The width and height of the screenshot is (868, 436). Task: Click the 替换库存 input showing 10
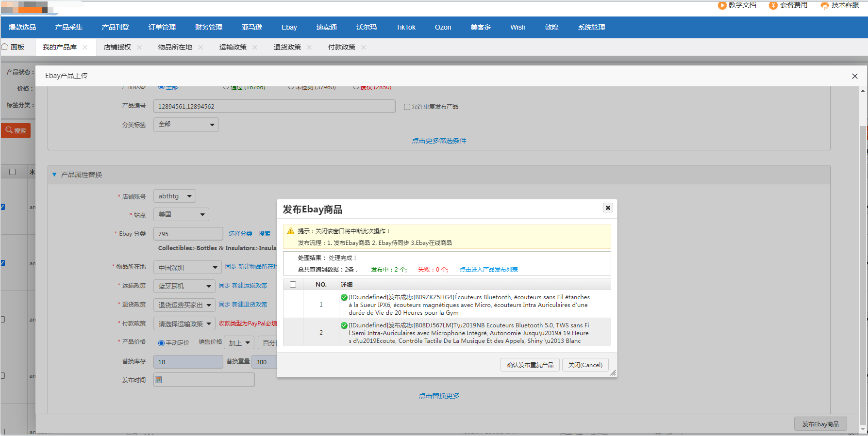(x=188, y=362)
